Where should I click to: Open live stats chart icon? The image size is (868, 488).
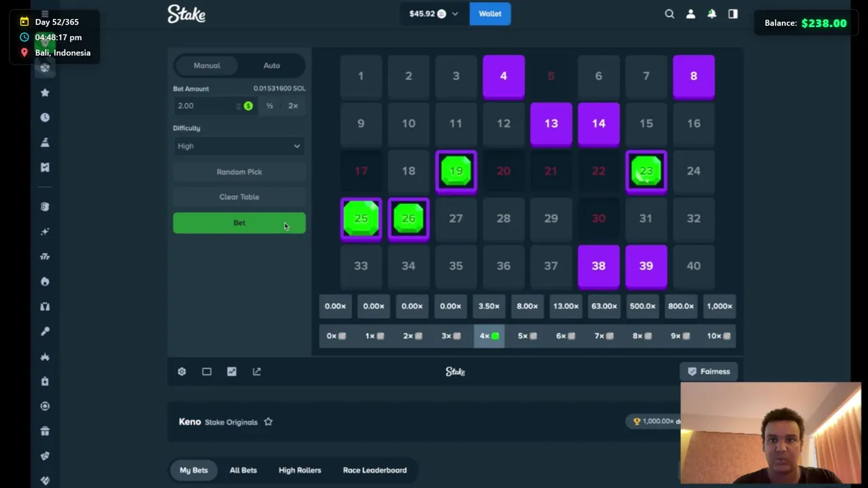[x=232, y=371]
